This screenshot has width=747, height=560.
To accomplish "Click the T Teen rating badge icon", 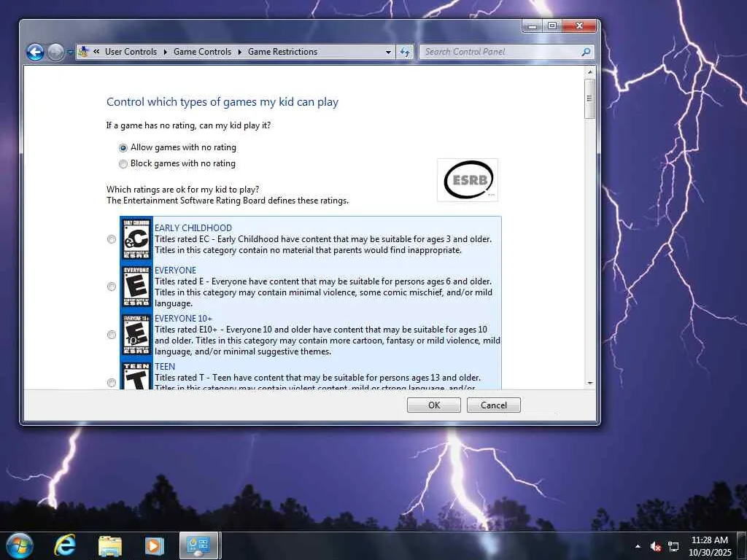I will 136,376.
